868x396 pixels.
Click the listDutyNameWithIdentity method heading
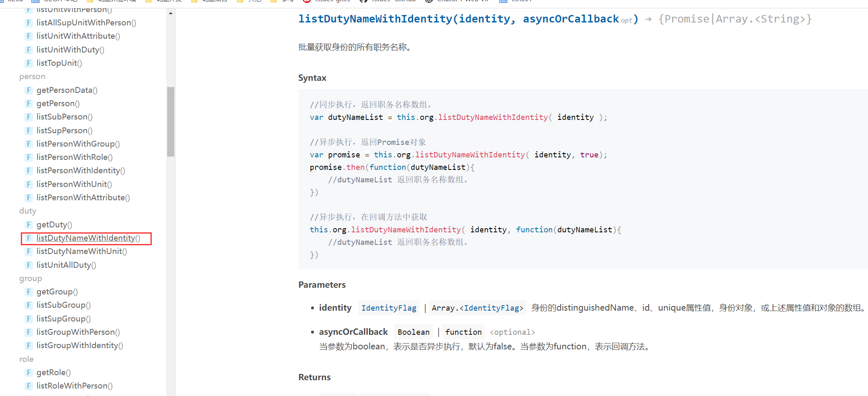(375, 19)
